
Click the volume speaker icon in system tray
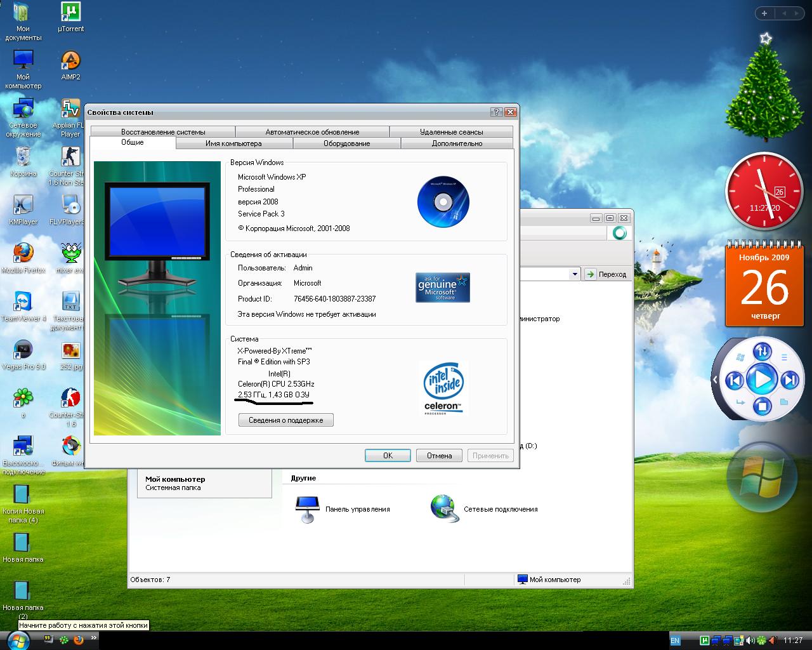coord(750,640)
